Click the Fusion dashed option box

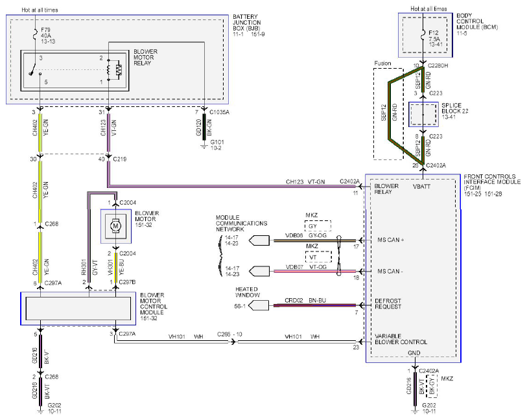click(x=388, y=114)
